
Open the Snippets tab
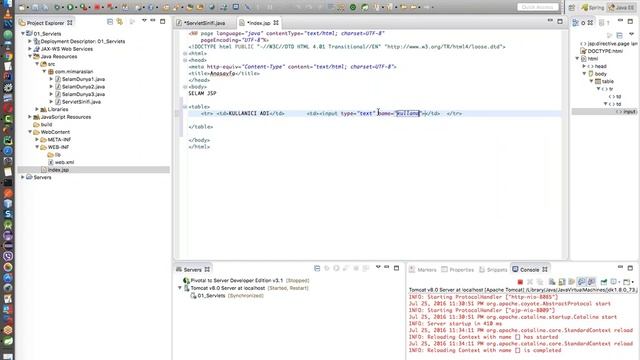click(493, 270)
